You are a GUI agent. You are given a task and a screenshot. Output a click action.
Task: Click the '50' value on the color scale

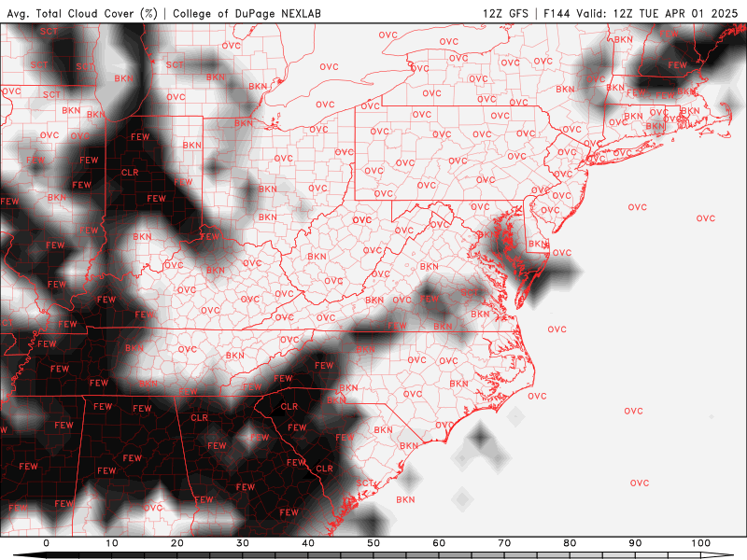click(x=373, y=543)
